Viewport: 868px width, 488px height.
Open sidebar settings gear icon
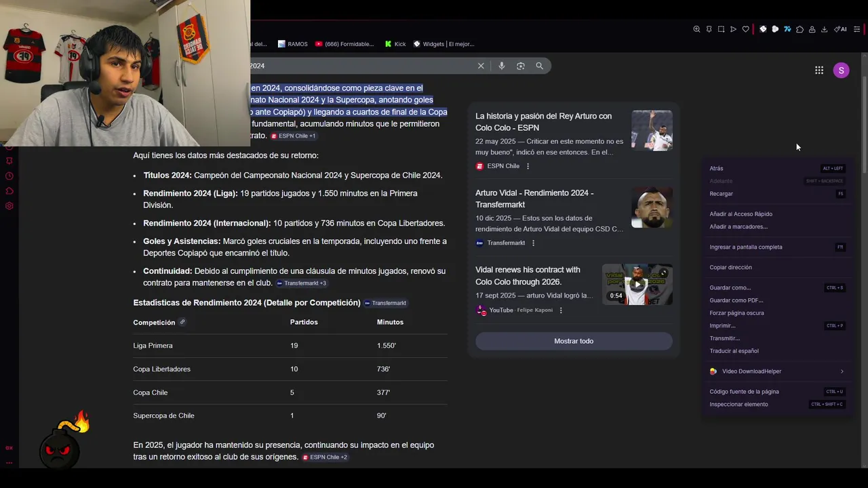[9, 206]
